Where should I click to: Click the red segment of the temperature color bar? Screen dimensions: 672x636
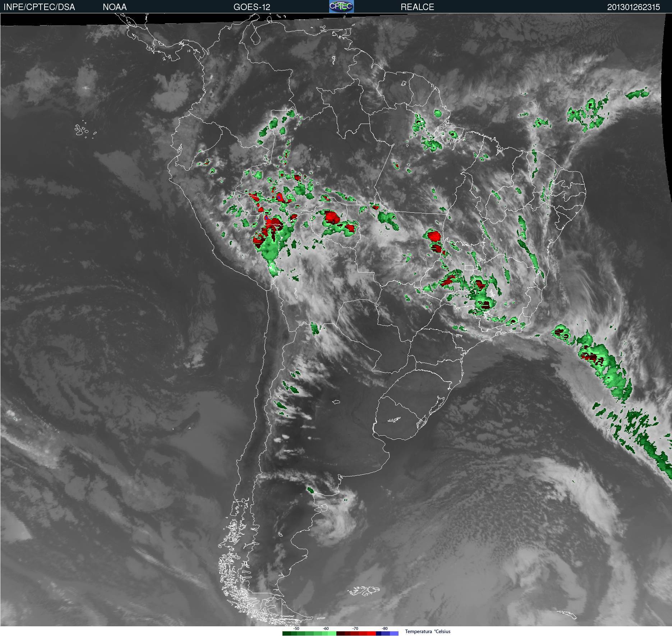pos(356,633)
